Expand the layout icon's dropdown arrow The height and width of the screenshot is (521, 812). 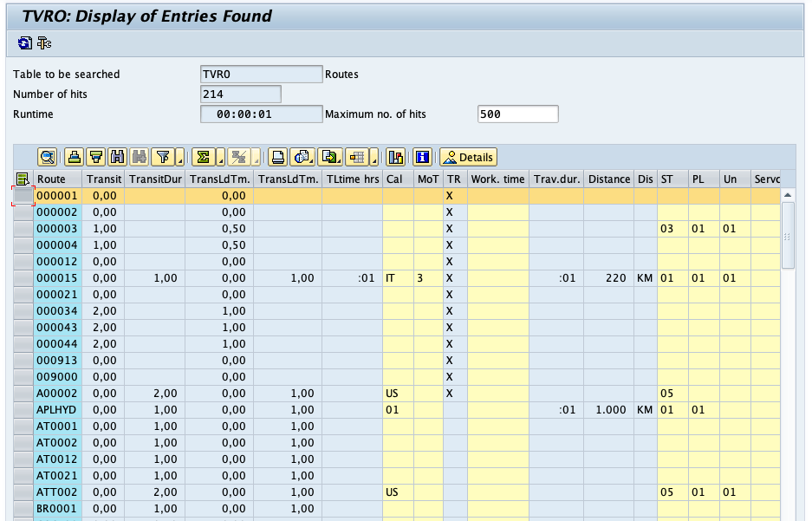374,157
